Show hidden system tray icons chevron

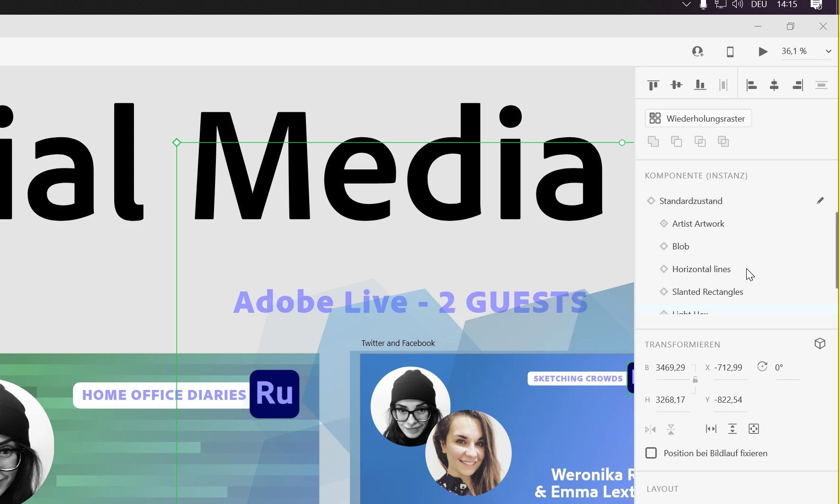click(x=686, y=5)
